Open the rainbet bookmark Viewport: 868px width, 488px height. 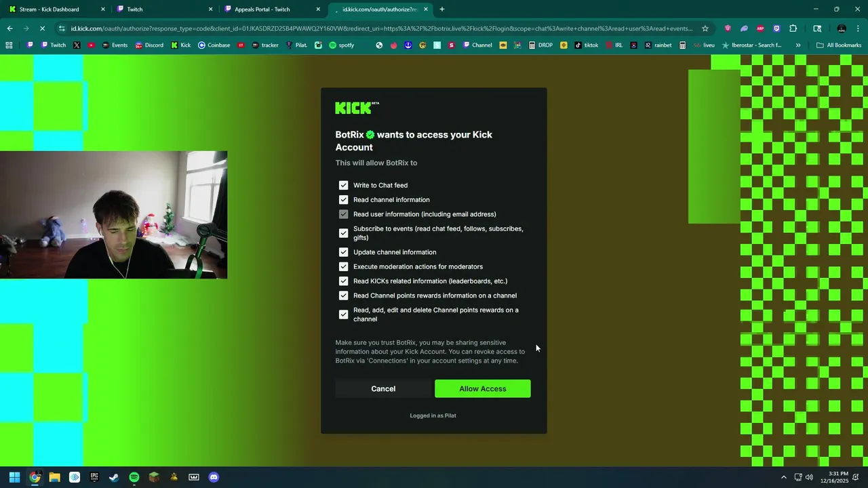tap(658, 45)
